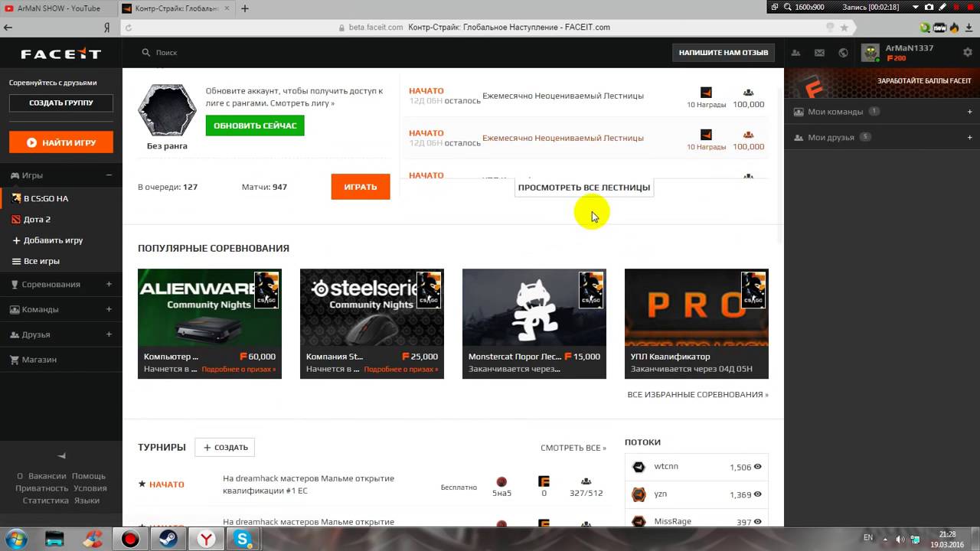980x551 pixels.
Task: Bookmark the page with the star icon
Action: (x=844, y=27)
